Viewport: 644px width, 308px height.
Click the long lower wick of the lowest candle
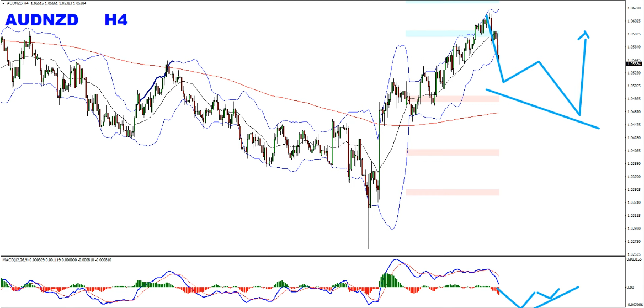click(368, 232)
